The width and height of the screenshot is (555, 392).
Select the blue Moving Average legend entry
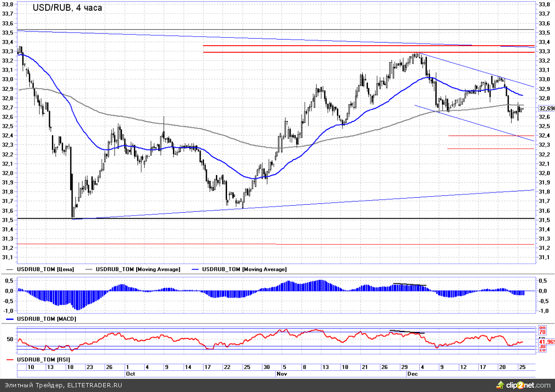point(244,269)
